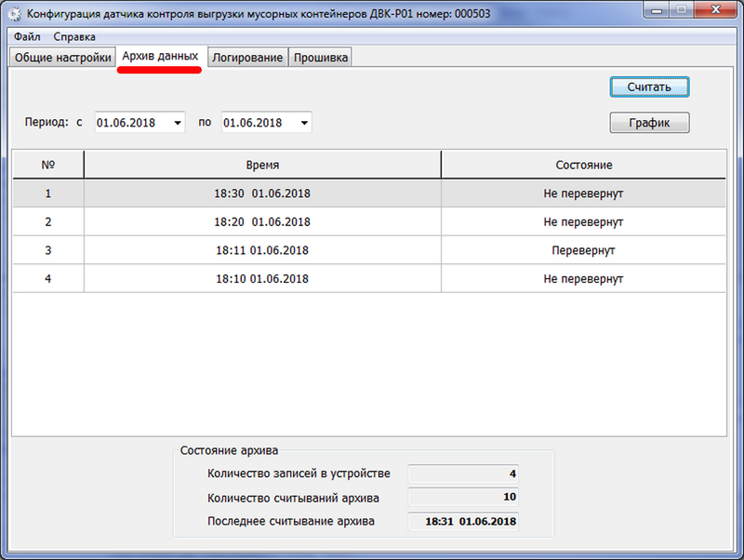744x560 pixels.
Task: Click the Состояние column header
Action: point(584,165)
